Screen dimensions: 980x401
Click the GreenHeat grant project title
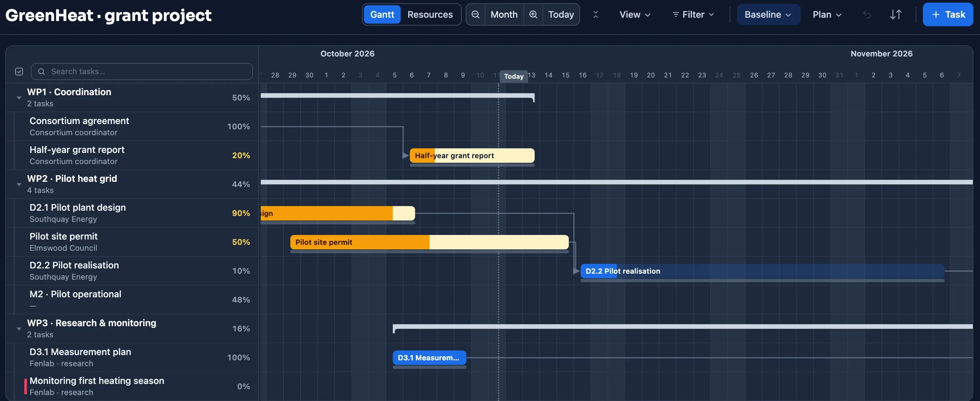point(108,15)
